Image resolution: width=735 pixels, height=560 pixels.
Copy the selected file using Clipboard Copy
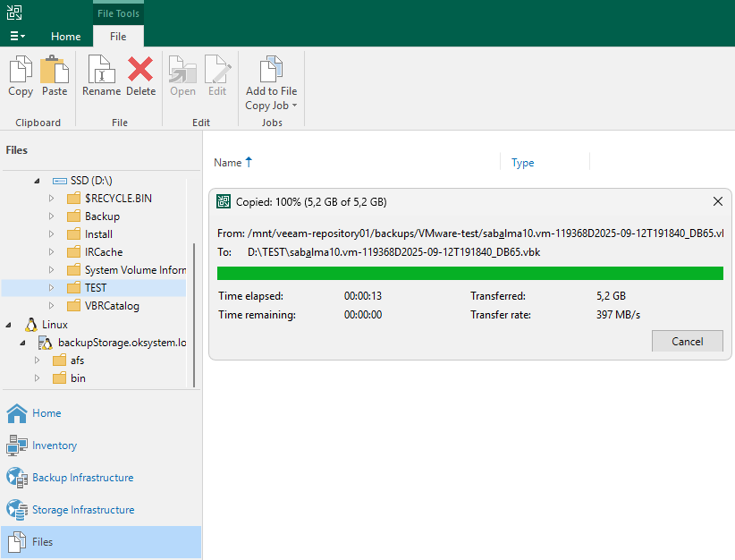pos(20,76)
